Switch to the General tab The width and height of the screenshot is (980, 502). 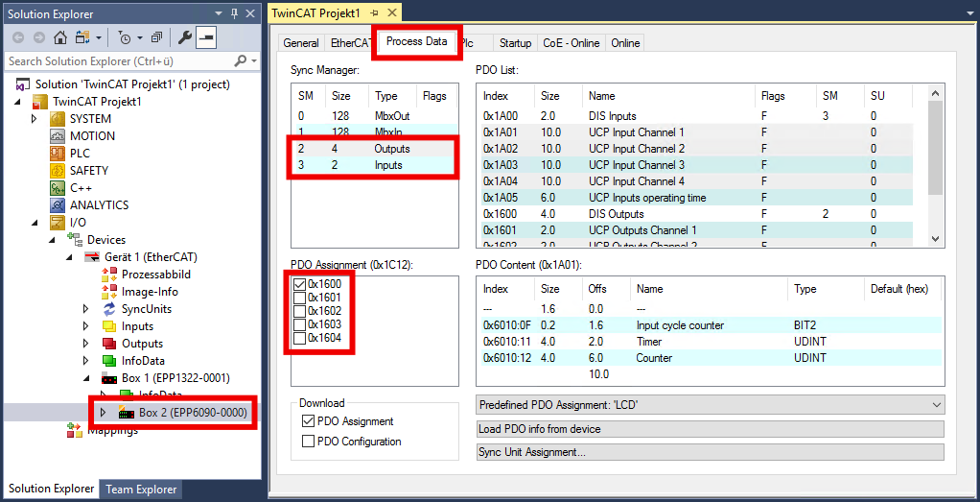(301, 43)
